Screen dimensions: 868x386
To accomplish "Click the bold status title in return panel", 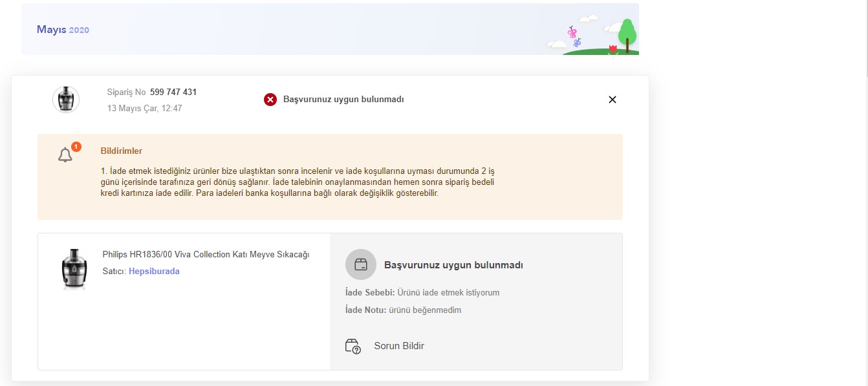I will [x=453, y=265].
